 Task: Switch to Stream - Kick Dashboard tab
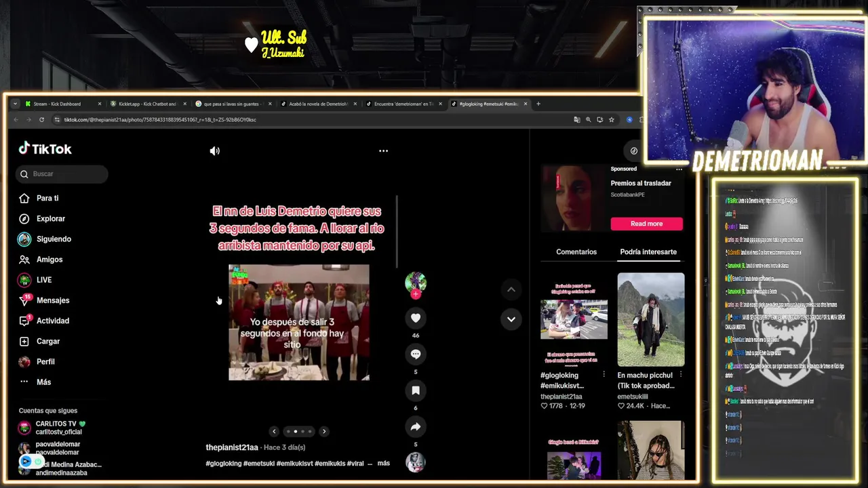tap(62, 104)
